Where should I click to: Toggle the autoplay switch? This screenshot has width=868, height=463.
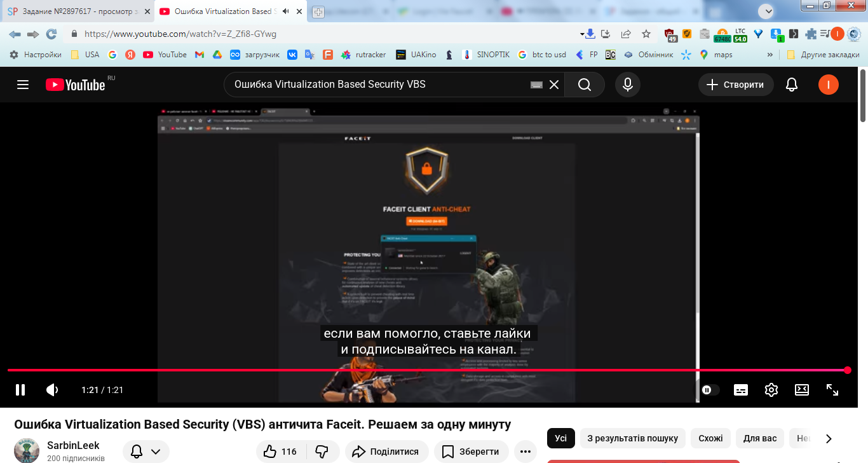coord(710,390)
